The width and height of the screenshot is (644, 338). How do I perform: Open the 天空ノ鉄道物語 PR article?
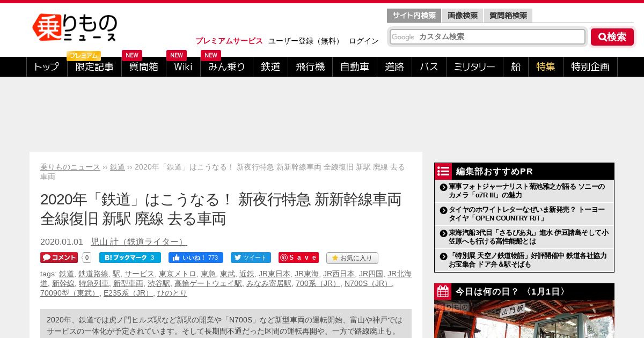528,260
